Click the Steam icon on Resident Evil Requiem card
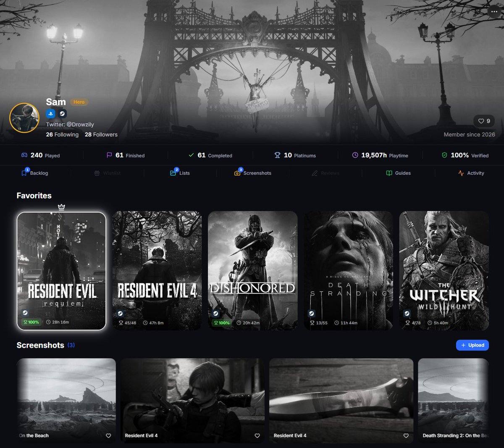Viewport: 504px width, 448px height. 25,313
